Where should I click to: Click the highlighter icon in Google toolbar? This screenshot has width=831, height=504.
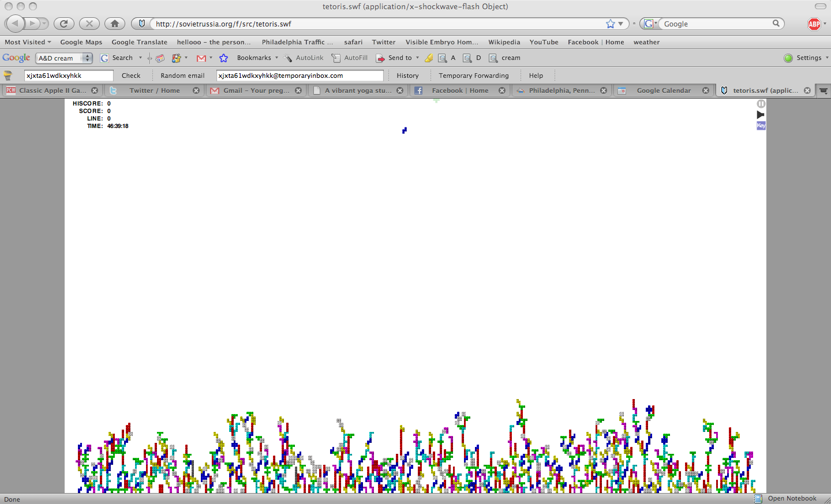[x=429, y=58]
